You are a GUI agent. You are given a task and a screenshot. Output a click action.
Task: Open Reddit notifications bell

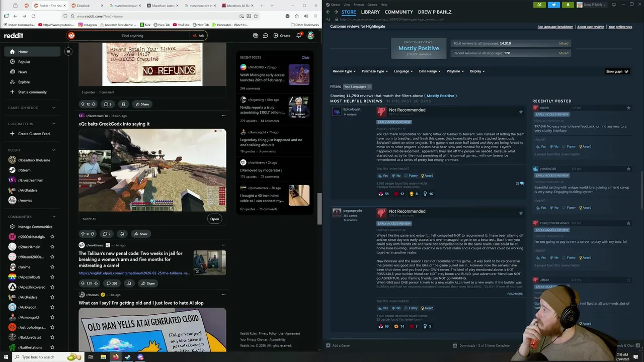(x=299, y=36)
